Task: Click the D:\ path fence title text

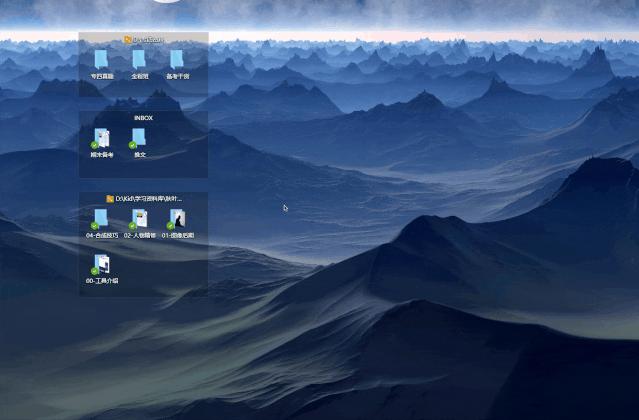Action: [149, 199]
